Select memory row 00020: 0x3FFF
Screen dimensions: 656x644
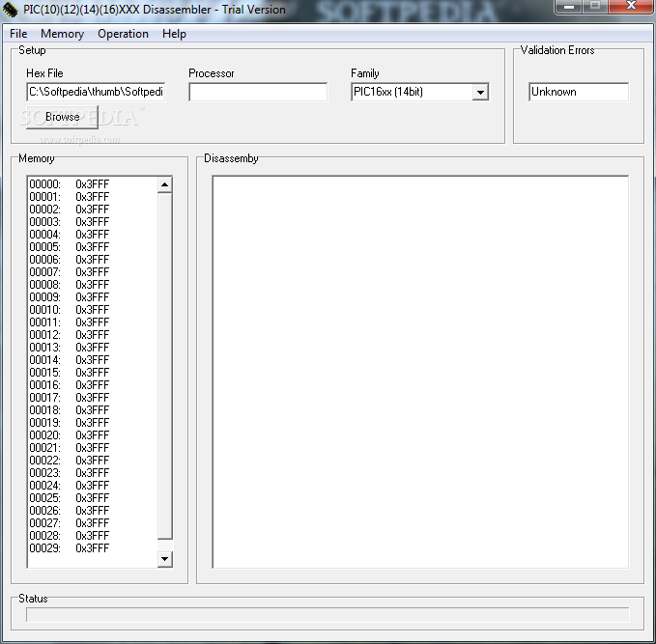point(69,434)
